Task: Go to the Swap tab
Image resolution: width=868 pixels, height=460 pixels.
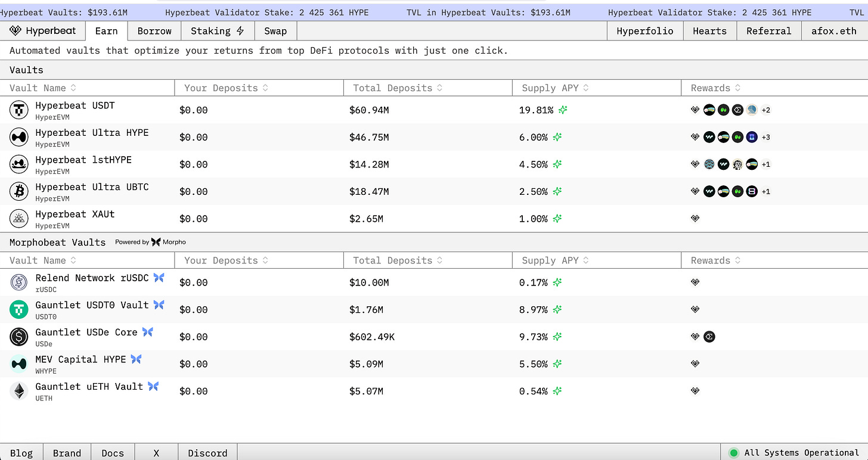Action: [x=275, y=31]
